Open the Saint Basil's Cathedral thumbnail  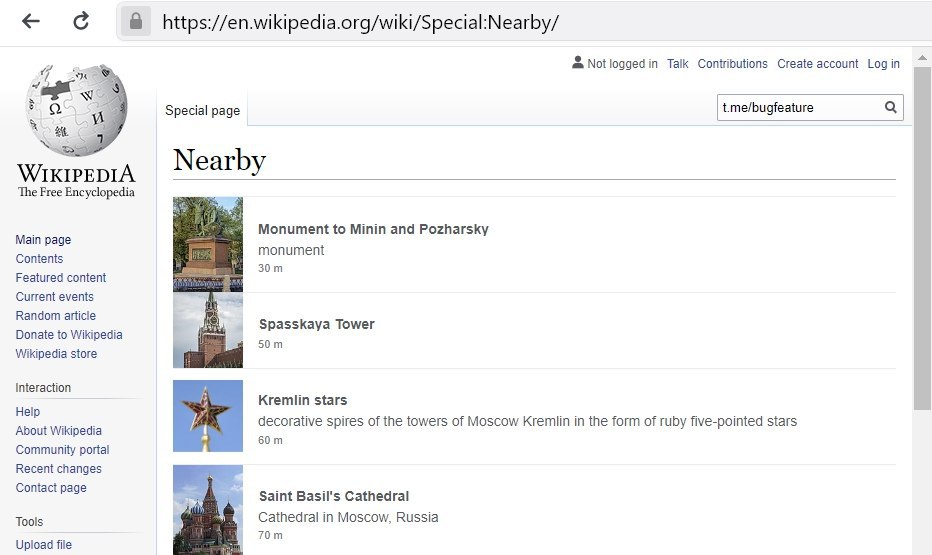pos(208,509)
